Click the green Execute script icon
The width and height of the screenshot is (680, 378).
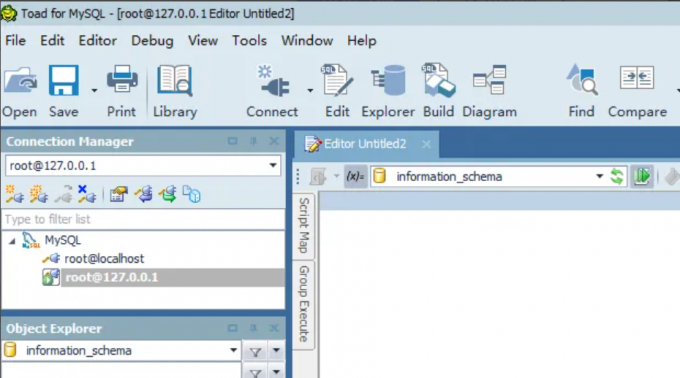(642, 176)
